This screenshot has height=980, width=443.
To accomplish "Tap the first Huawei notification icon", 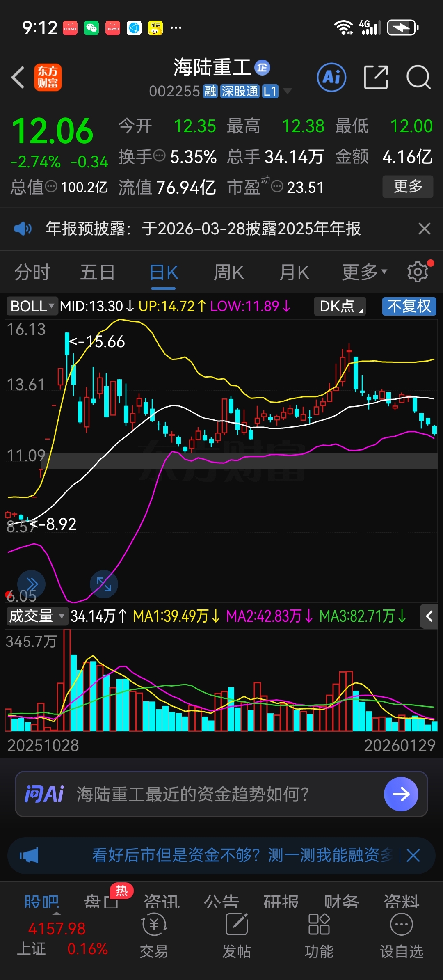I will point(70,28).
